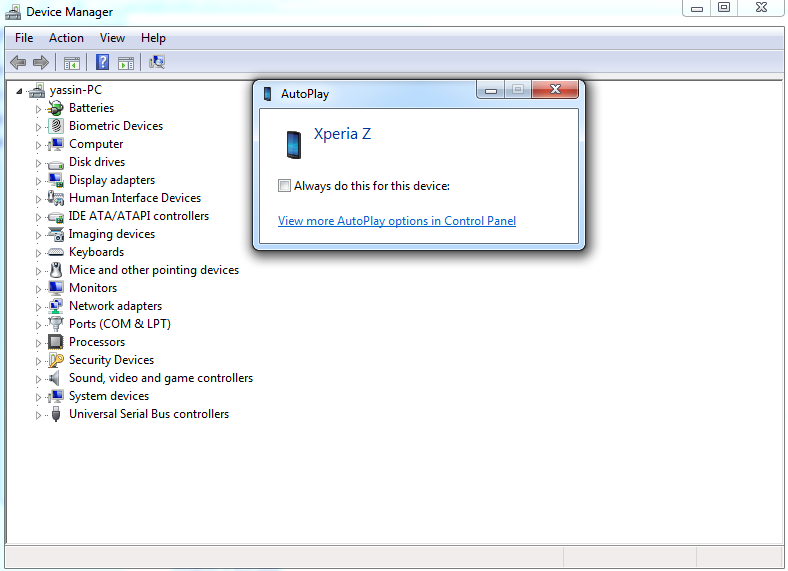Screen dimensions: 788x571
Task: Select the Biometric Devices fingerprint icon
Action: pos(56,126)
